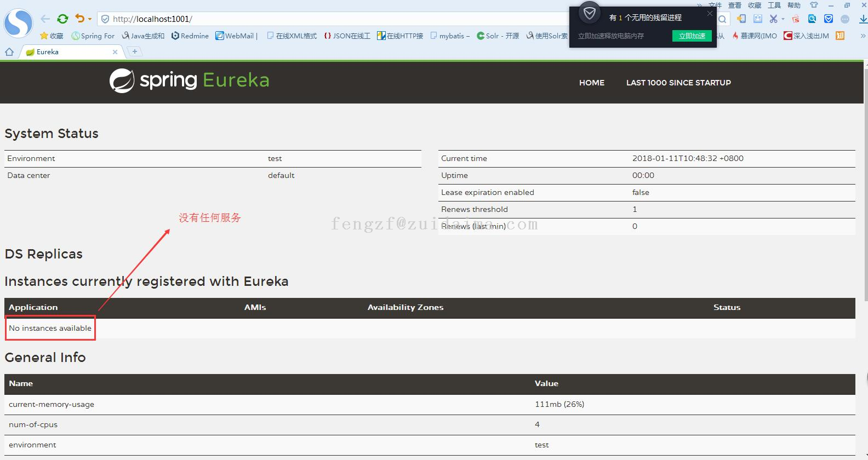Click the scissors screenshot tool icon

point(773,19)
